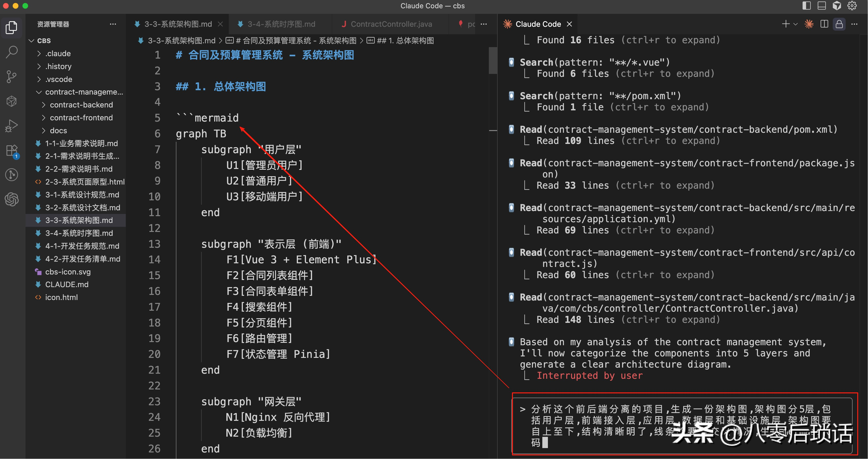
Task: Collapse the CBS root folder
Action: (x=32, y=40)
